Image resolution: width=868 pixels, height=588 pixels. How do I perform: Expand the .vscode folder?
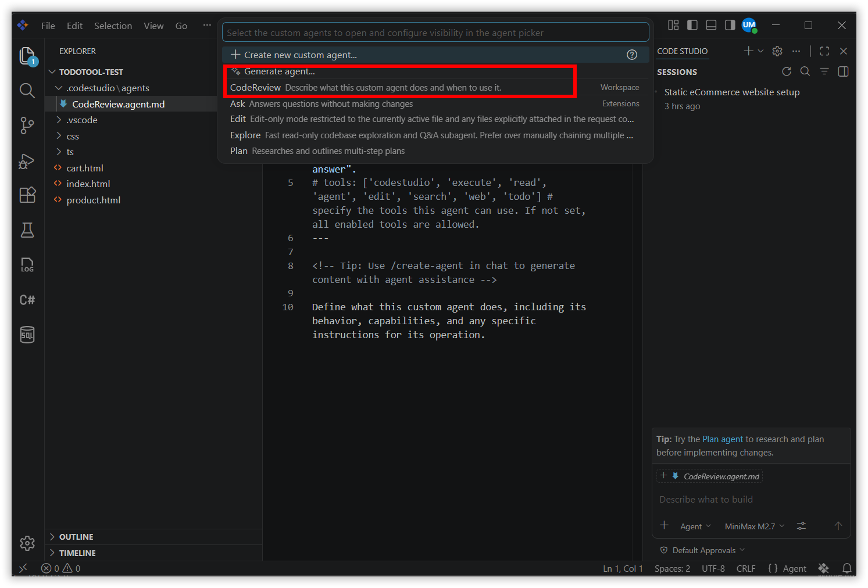(59, 120)
